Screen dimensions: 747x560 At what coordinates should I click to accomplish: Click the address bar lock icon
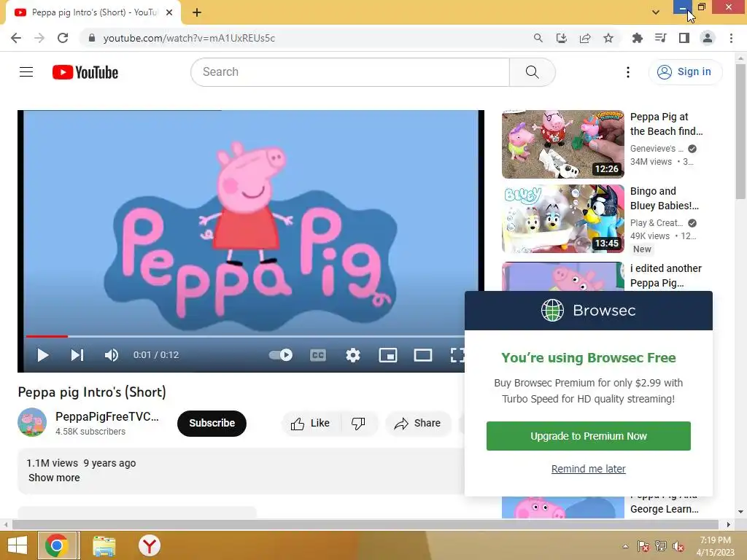click(x=92, y=38)
